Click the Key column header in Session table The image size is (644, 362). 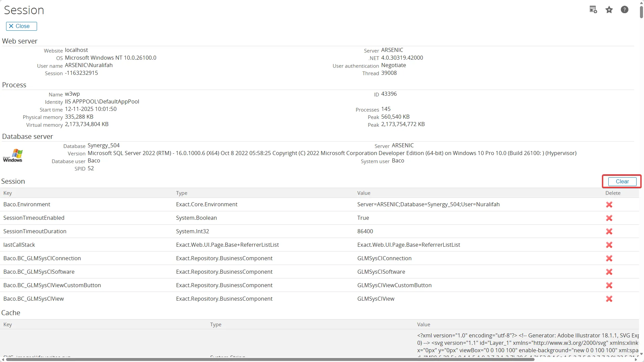click(8, 193)
